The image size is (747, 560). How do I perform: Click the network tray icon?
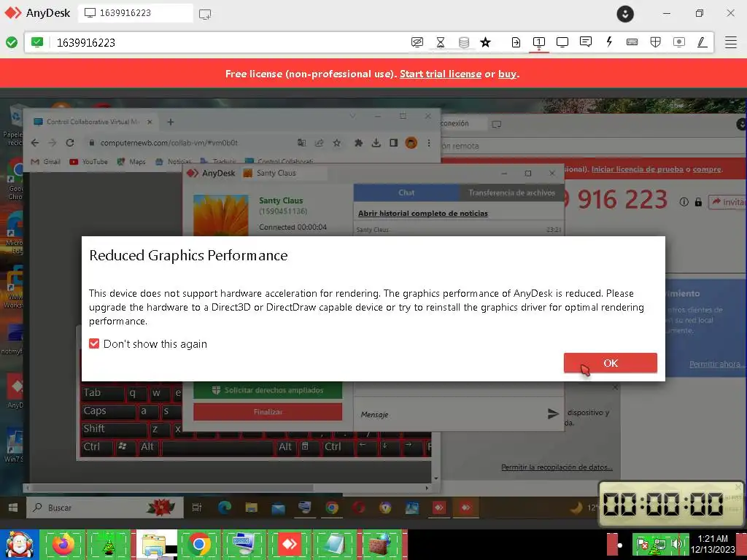(659, 544)
